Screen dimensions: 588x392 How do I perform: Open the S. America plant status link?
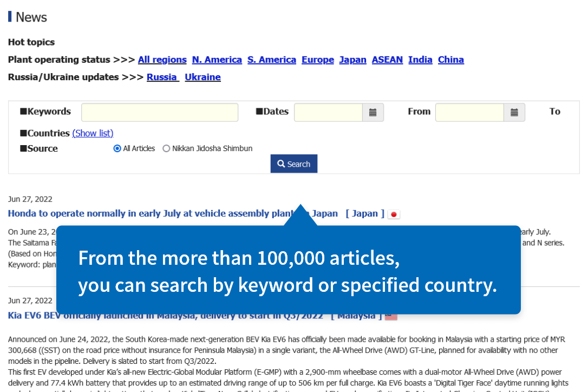(x=272, y=60)
